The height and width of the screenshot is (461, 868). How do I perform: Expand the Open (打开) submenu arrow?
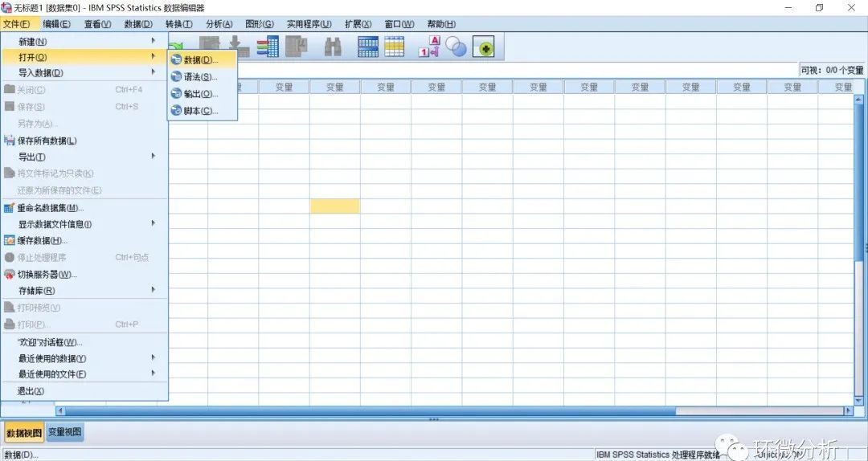154,56
